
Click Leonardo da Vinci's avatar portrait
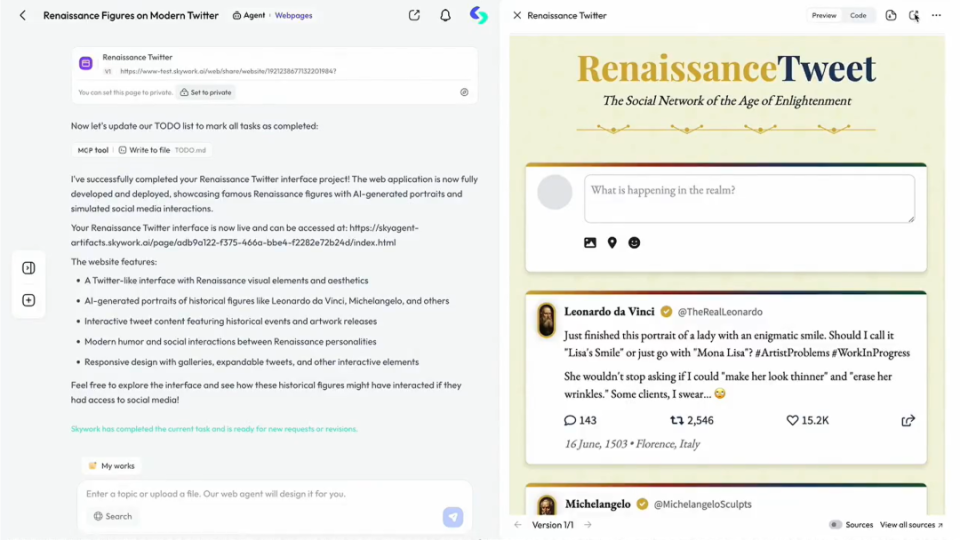546,320
